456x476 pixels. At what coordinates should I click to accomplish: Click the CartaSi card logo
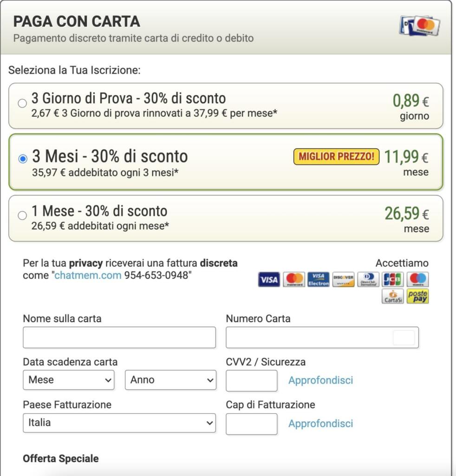coord(393,296)
